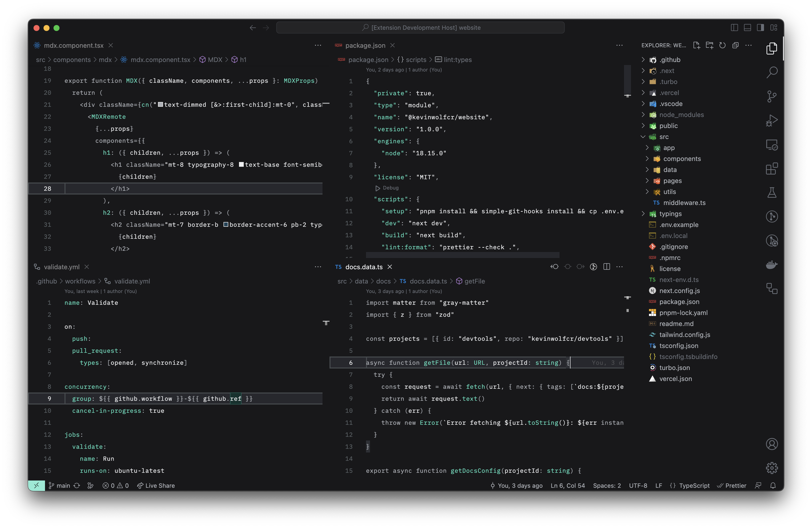This screenshot has width=812, height=528.
Task: Select the mdx.component.tsx tab
Action: tap(73, 45)
